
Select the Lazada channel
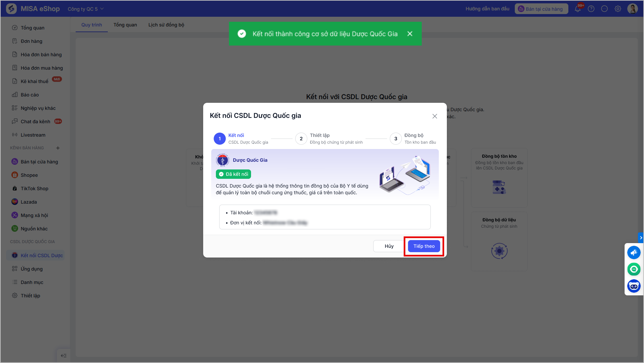point(29,202)
